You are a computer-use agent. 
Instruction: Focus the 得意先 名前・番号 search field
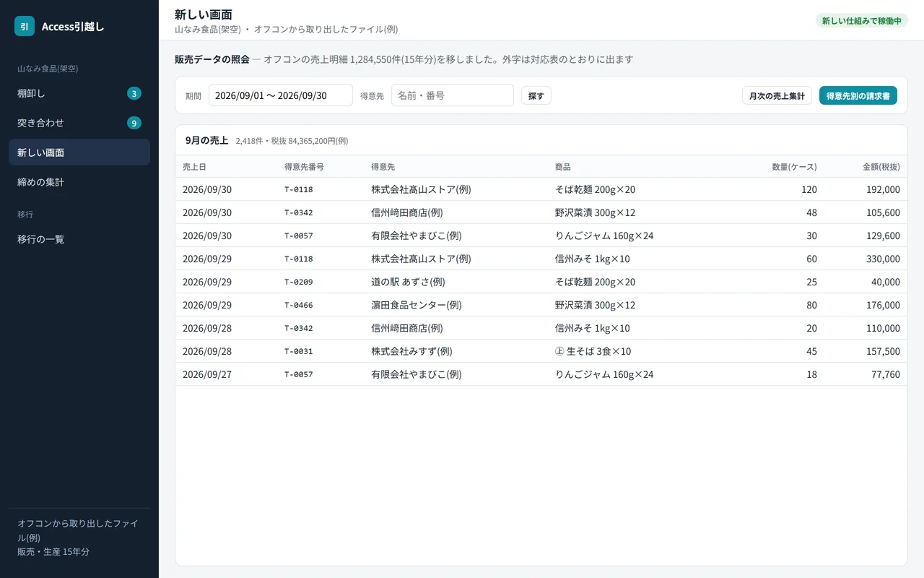pyautogui.click(x=453, y=95)
